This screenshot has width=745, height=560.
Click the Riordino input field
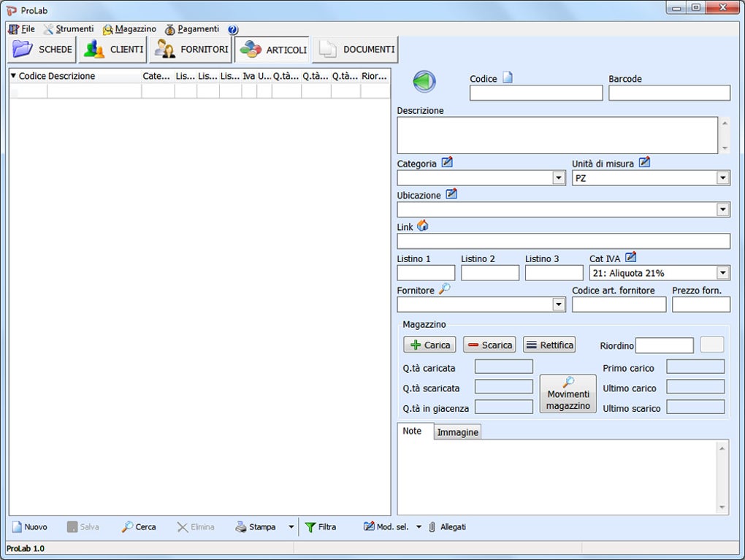[x=664, y=345]
